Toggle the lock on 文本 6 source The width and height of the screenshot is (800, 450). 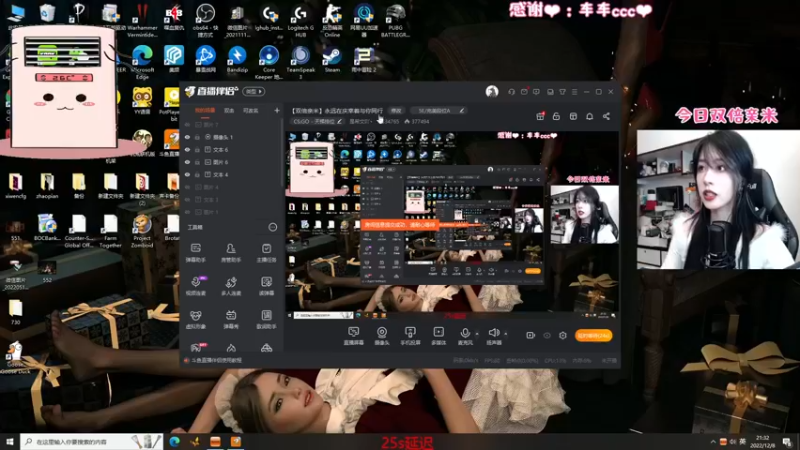coord(197,150)
